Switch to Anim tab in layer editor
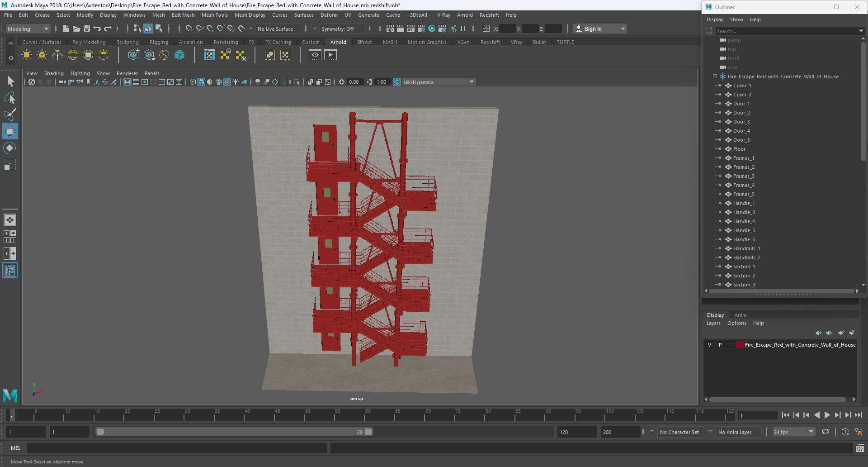The width and height of the screenshot is (868, 467). 741,315
